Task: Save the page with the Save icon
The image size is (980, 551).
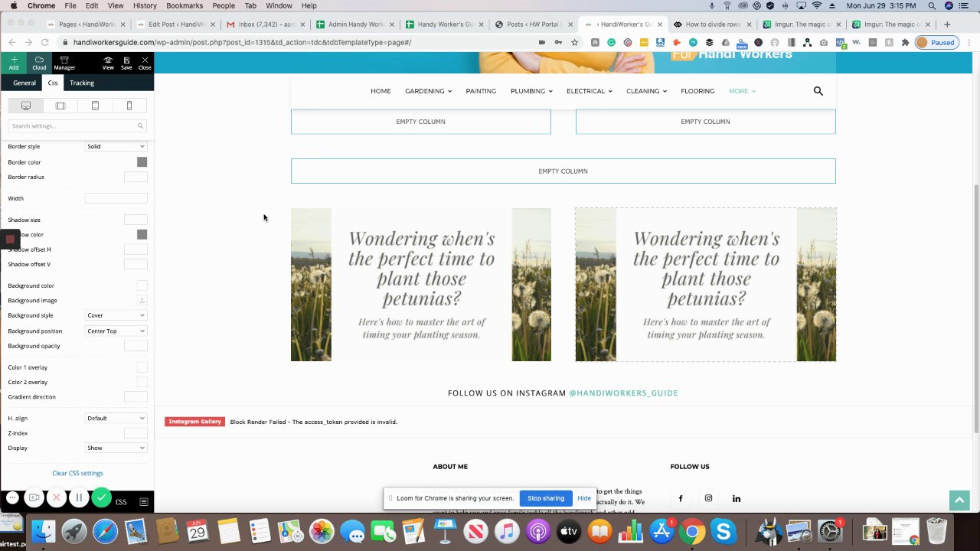Action: point(126,63)
